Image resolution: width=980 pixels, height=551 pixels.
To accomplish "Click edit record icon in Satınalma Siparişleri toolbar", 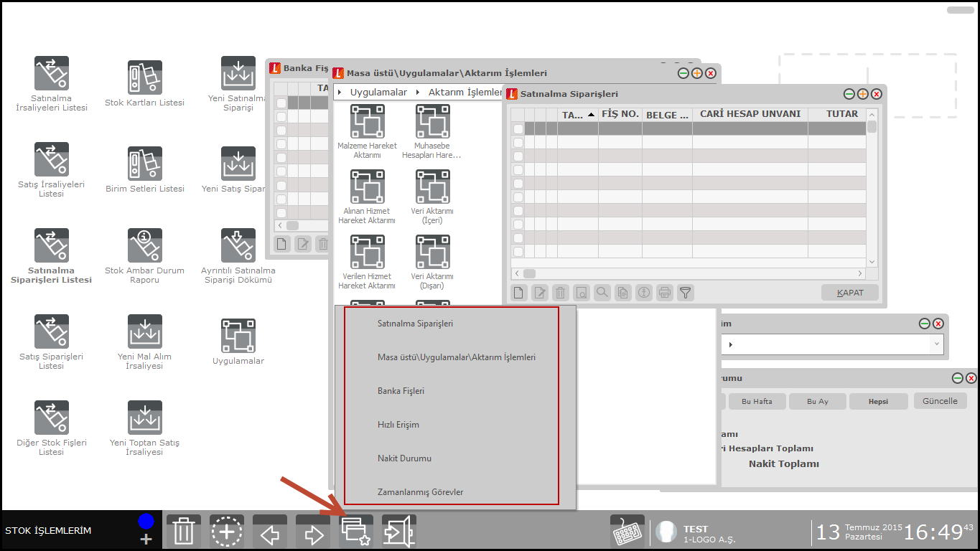I will coord(540,292).
